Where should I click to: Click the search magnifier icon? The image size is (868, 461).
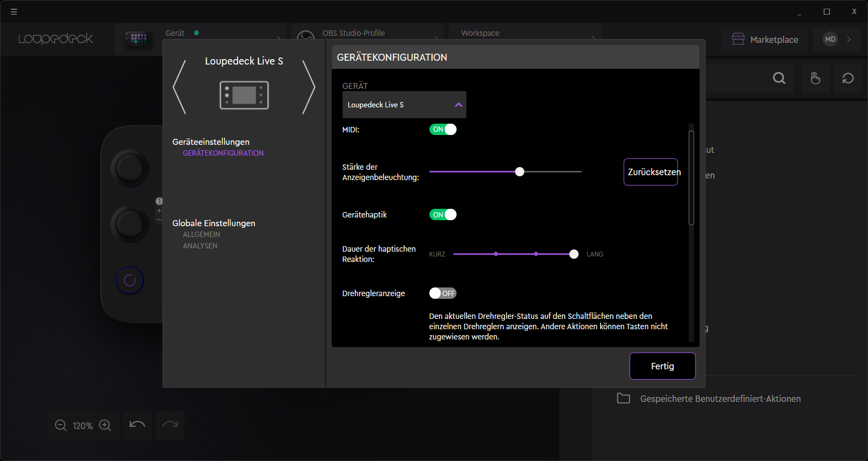pos(779,78)
